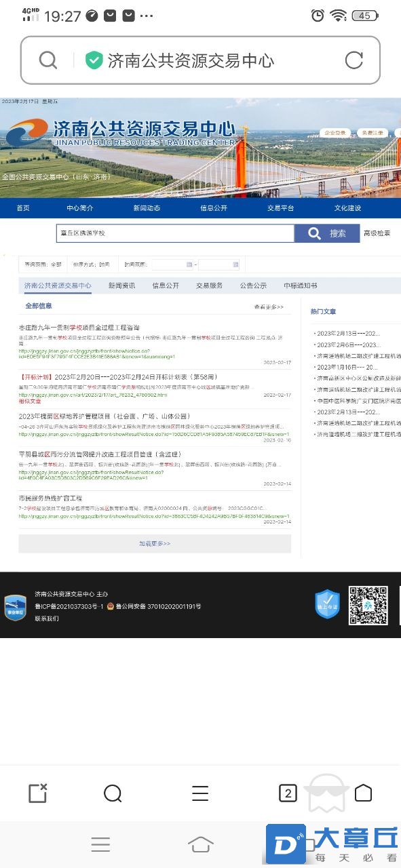Tap the browser bottom search icon
This screenshot has height=868, width=401.
[x=113, y=793]
